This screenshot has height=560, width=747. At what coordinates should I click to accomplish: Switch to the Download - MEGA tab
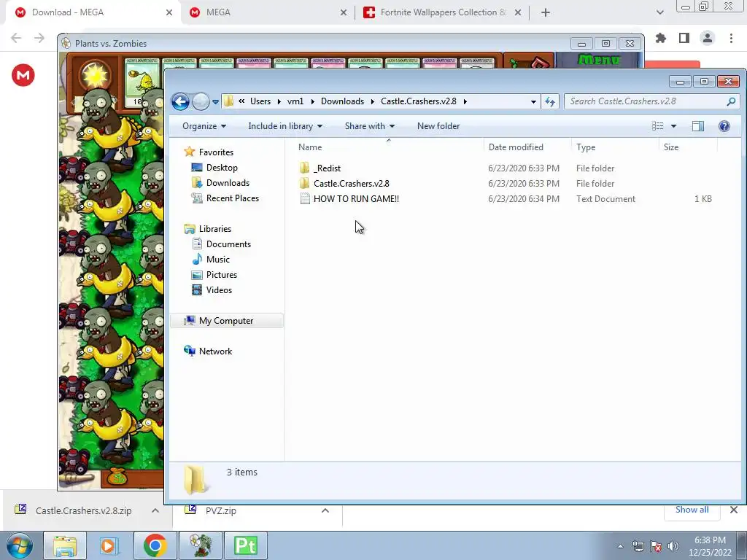click(x=93, y=12)
